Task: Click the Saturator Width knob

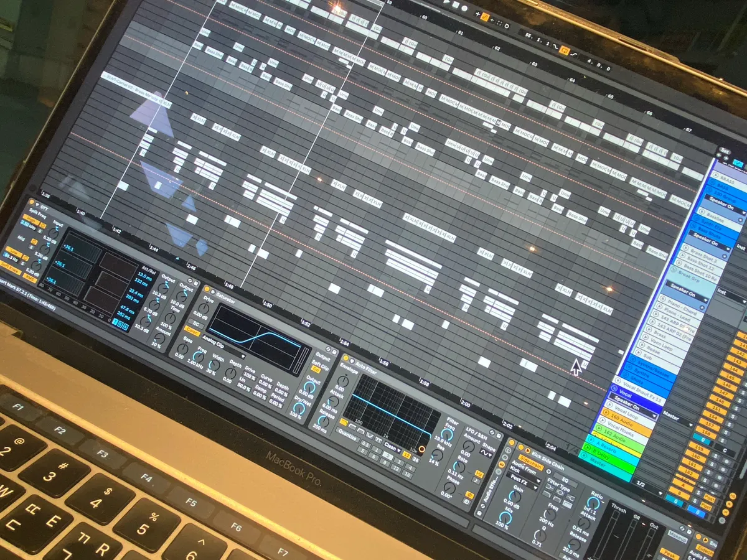Action: coord(215,365)
